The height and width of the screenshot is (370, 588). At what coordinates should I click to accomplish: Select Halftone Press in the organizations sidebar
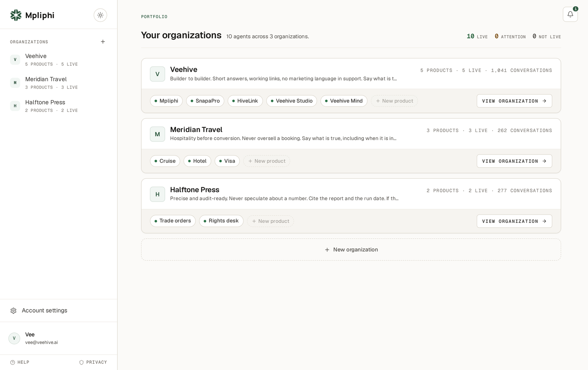pos(58,106)
